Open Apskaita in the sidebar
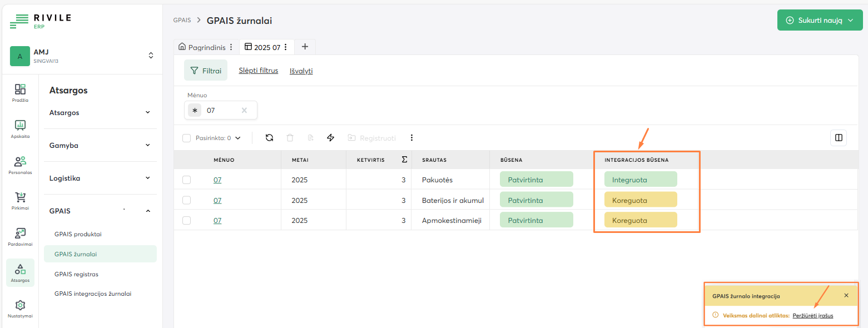The image size is (868, 328). 20,128
